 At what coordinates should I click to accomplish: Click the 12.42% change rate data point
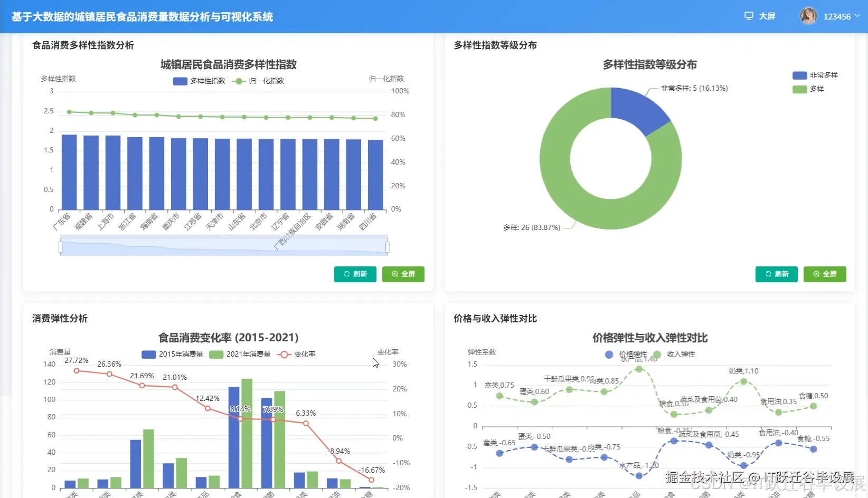(207, 408)
